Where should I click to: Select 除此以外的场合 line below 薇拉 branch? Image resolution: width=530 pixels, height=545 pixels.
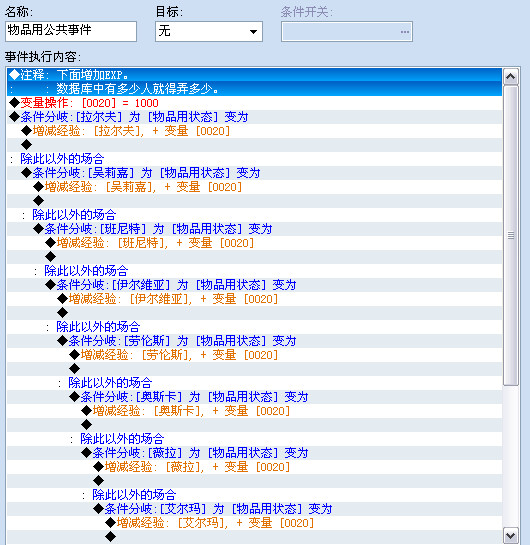255,495
